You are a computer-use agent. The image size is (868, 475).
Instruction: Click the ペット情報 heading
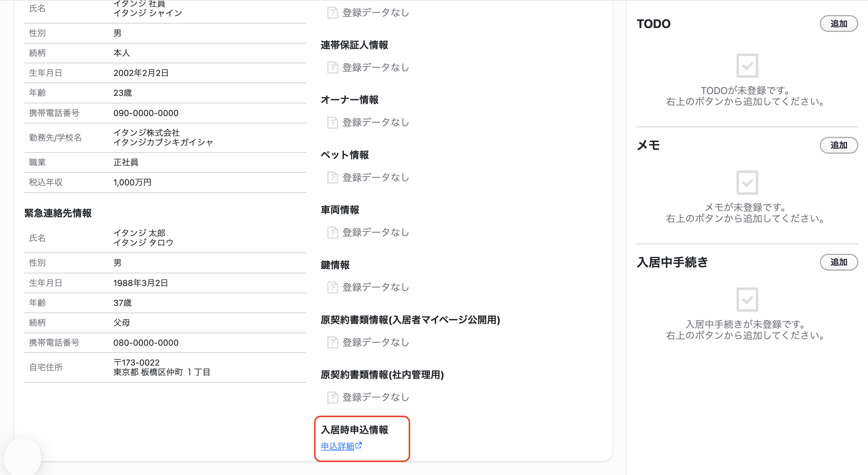coord(345,155)
